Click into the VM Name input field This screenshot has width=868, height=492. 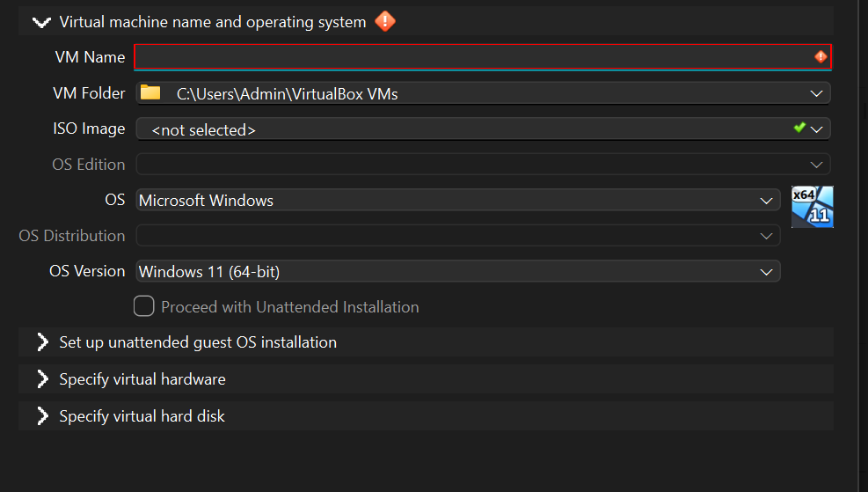click(x=483, y=56)
